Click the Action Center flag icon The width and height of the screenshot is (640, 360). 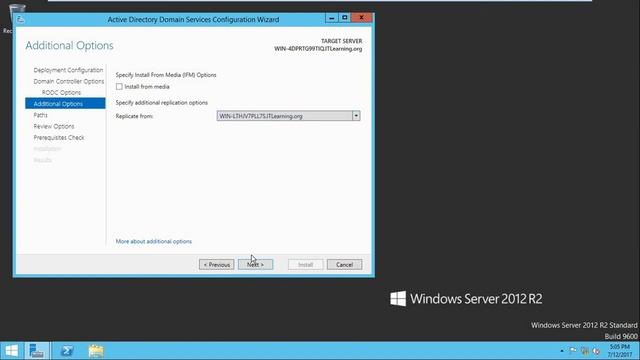[573, 351]
